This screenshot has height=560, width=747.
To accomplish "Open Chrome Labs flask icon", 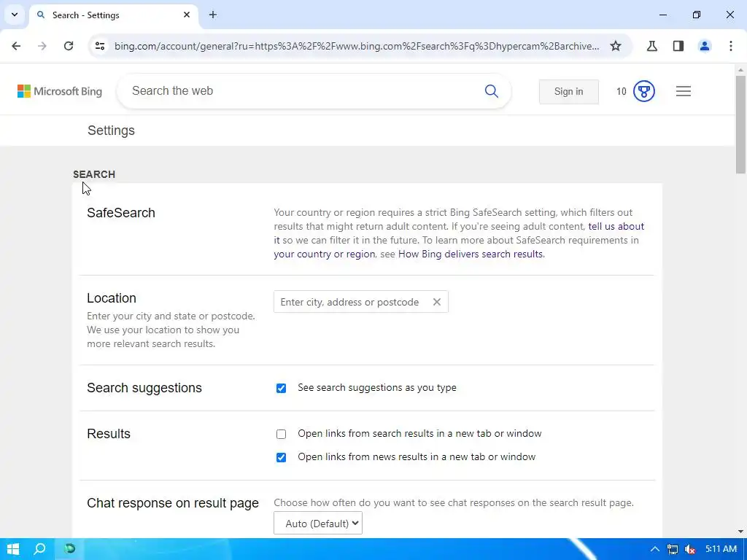I will [651, 46].
